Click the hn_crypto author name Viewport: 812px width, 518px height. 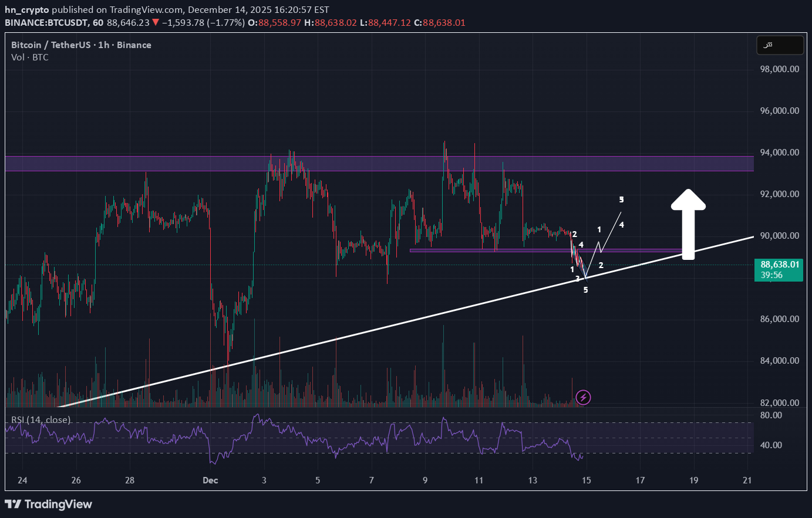(x=27, y=10)
